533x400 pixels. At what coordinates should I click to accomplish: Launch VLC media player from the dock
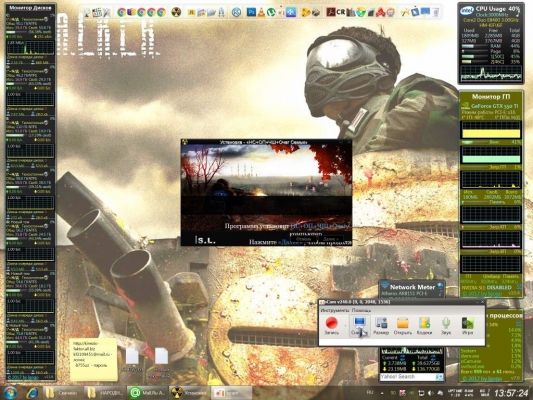click(x=261, y=13)
